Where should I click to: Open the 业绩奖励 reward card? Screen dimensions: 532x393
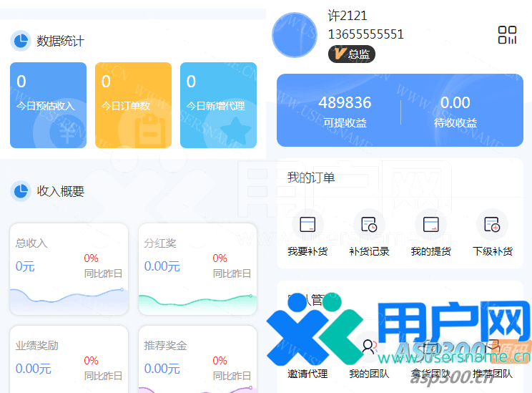pyautogui.click(x=69, y=359)
